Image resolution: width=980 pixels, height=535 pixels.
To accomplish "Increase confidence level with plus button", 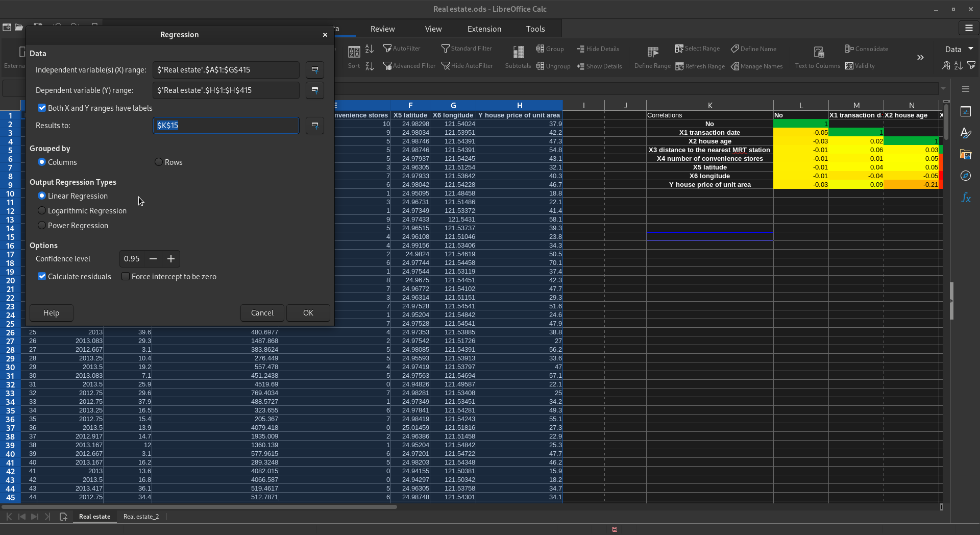I will pos(171,259).
